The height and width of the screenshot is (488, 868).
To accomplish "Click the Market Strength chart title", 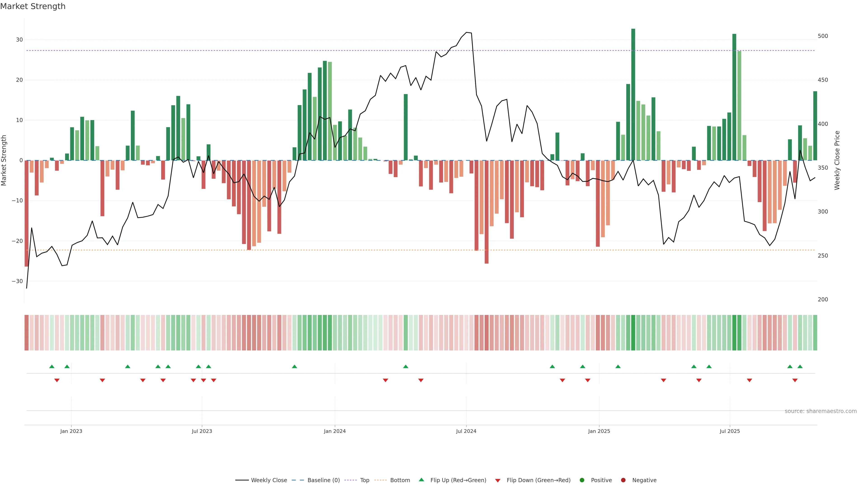I will [33, 6].
